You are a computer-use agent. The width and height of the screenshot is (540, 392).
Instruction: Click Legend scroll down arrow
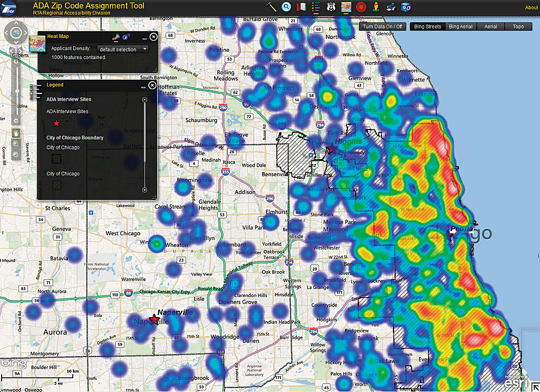tap(144, 190)
